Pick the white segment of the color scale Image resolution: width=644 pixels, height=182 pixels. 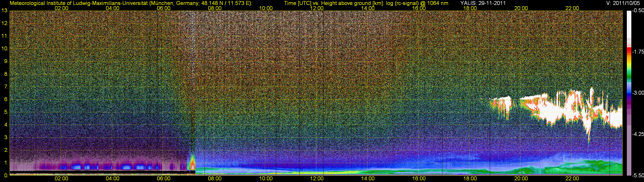click(629, 24)
